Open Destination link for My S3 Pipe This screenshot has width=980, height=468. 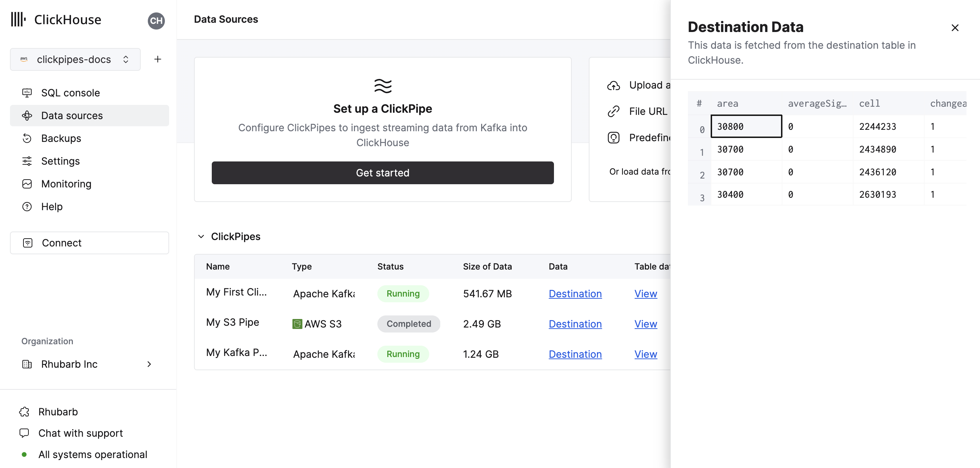(575, 324)
